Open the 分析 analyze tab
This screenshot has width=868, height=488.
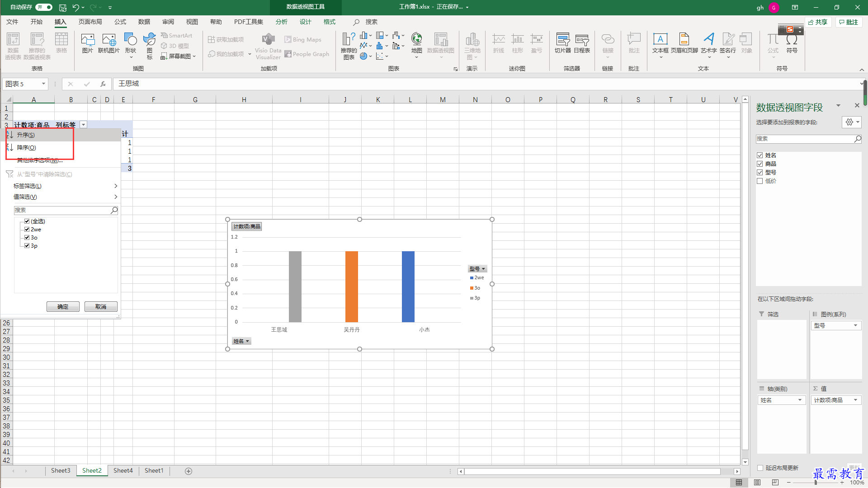(282, 22)
